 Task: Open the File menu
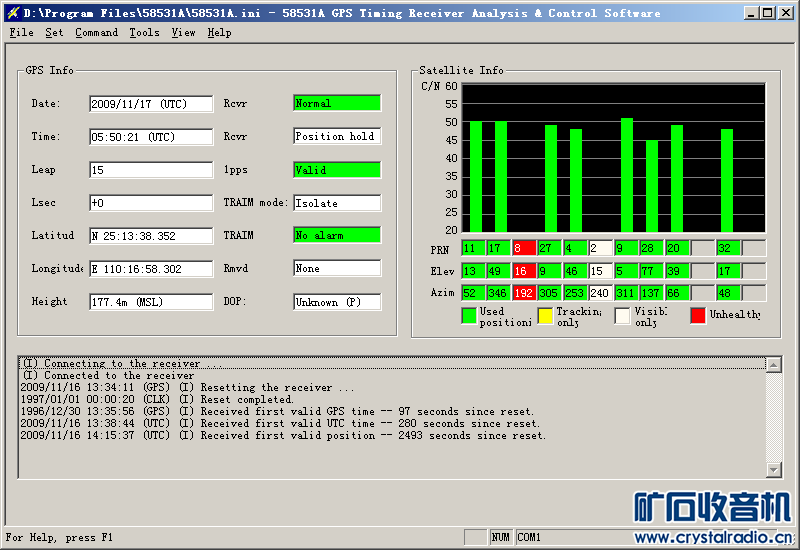pyautogui.click(x=21, y=33)
